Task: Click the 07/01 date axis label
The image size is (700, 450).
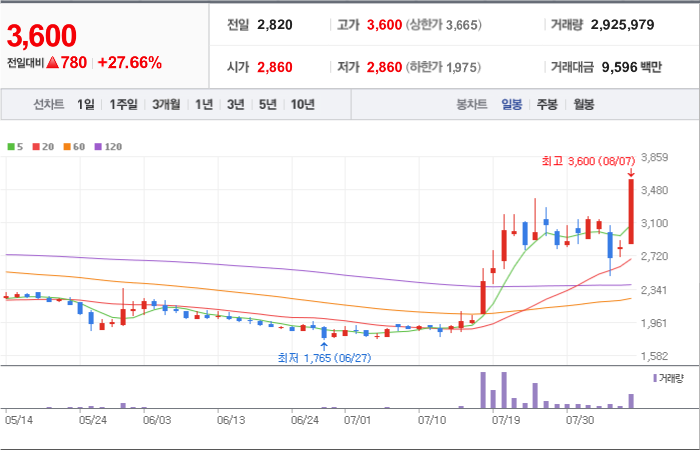Action: tap(358, 421)
